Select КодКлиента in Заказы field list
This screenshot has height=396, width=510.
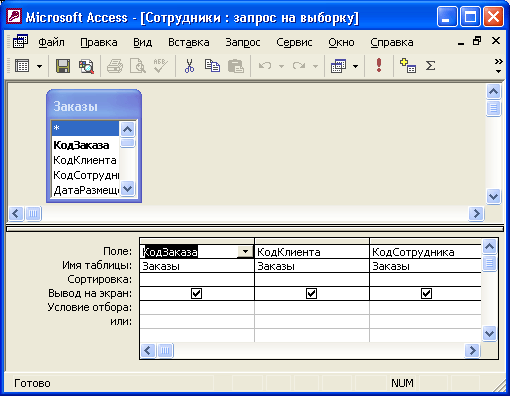[85, 160]
